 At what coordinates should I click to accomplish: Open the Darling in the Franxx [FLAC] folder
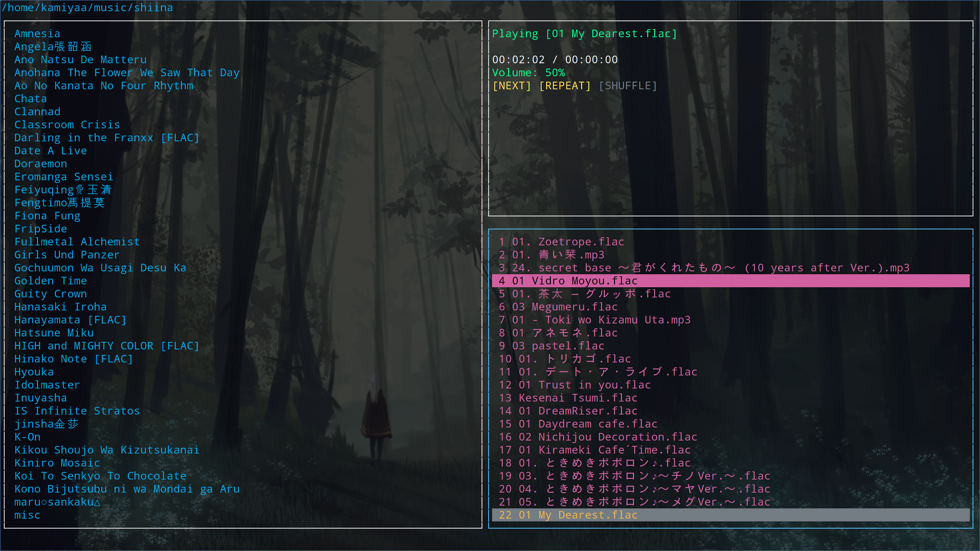click(x=107, y=138)
